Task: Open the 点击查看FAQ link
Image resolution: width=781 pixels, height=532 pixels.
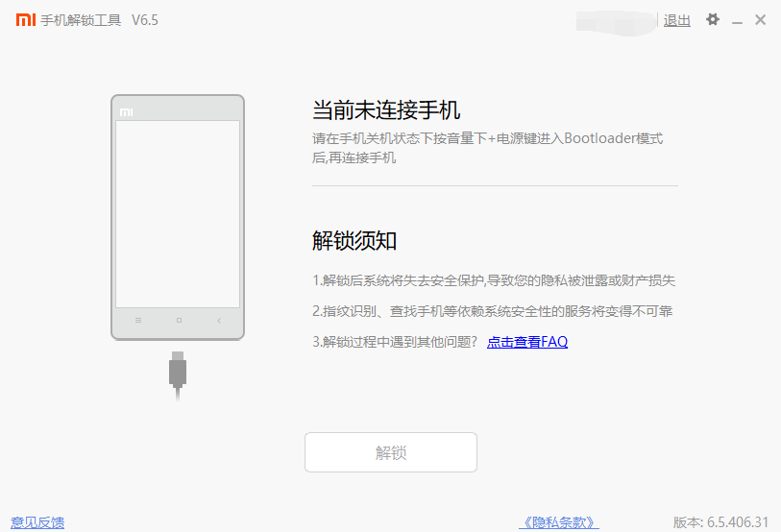Action: 527,342
